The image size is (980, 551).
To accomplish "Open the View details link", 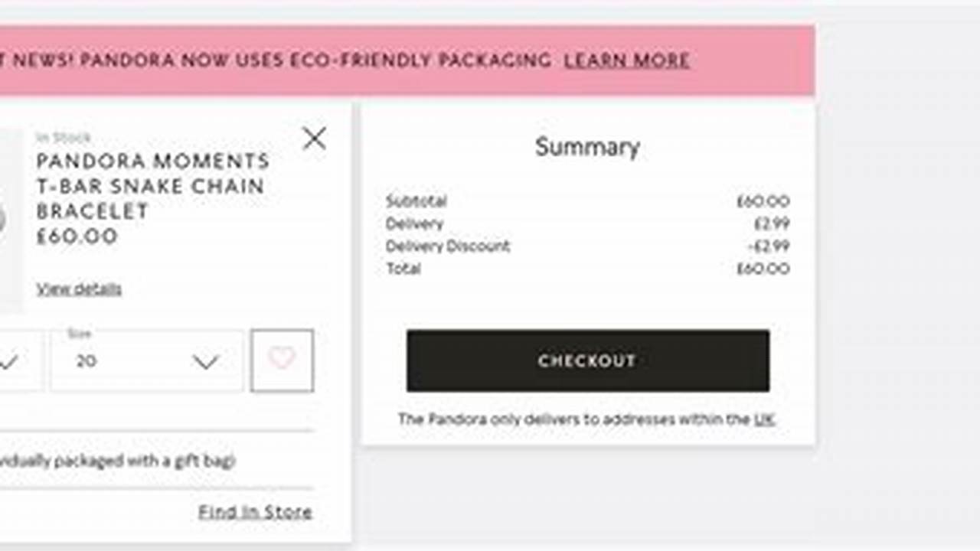I will (x=78, y=289).
